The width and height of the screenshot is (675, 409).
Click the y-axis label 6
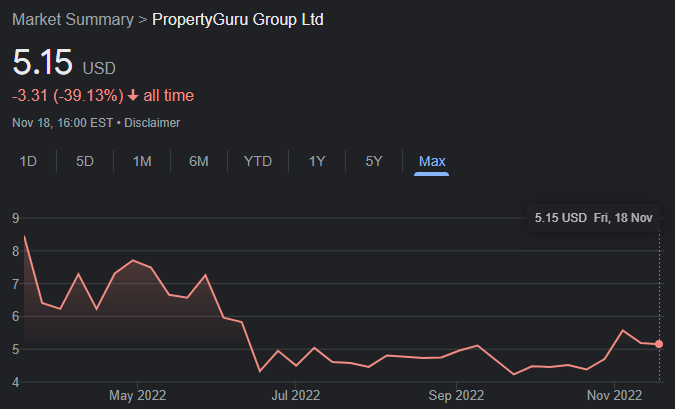[16, 317]
